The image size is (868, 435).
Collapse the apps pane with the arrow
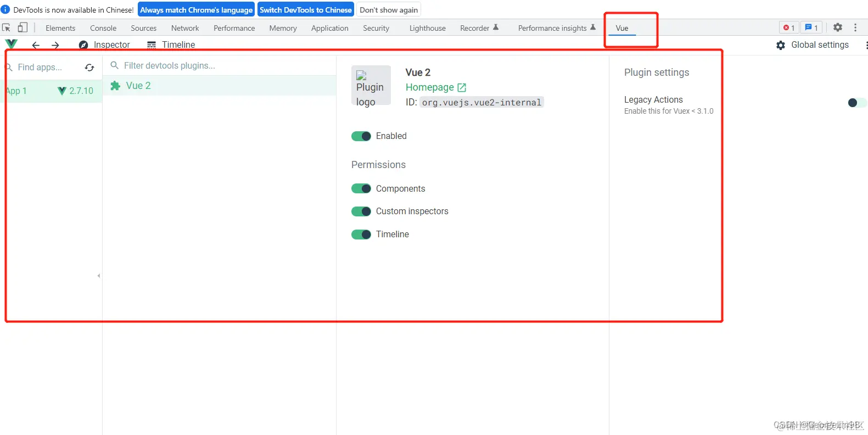99,276
